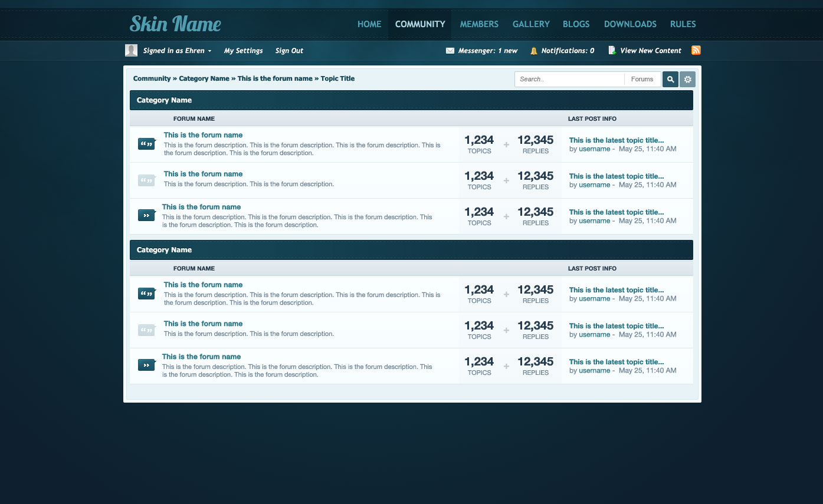The height and width of the screenshot is (504, 823).
Task: Click unread forum icon in first forum row
Action: click(x=146, y=144)
